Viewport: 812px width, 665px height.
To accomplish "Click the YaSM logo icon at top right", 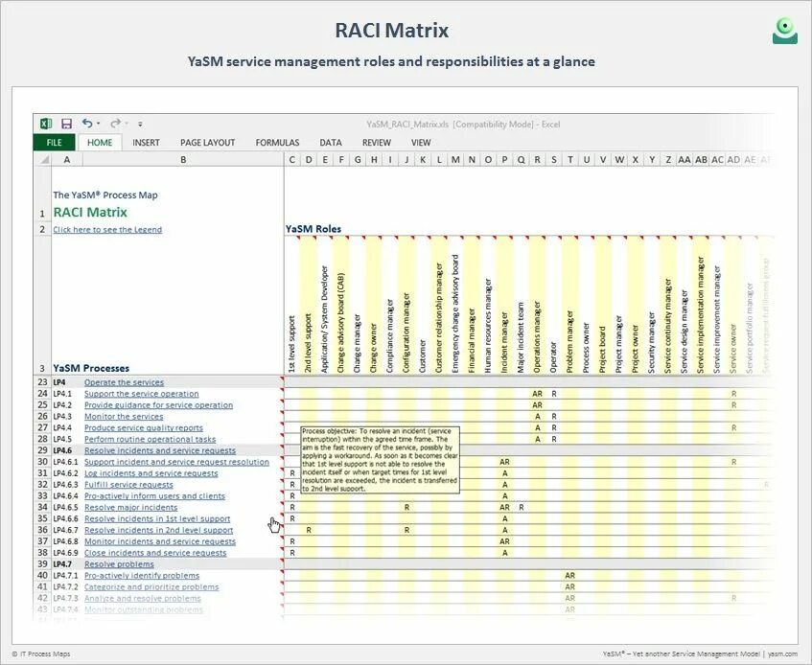I will click(x=785, y=31).
